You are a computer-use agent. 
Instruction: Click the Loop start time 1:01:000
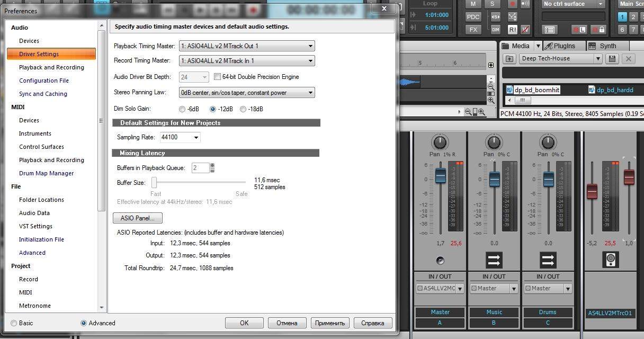pyautogui.click(x=436, y=15)
